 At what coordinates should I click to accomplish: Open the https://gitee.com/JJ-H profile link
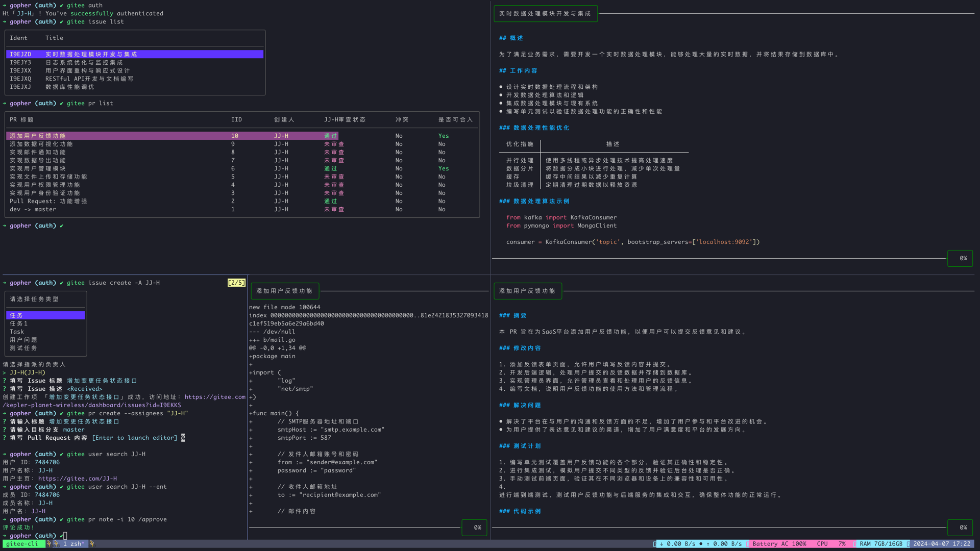click(x=78, y=479)
